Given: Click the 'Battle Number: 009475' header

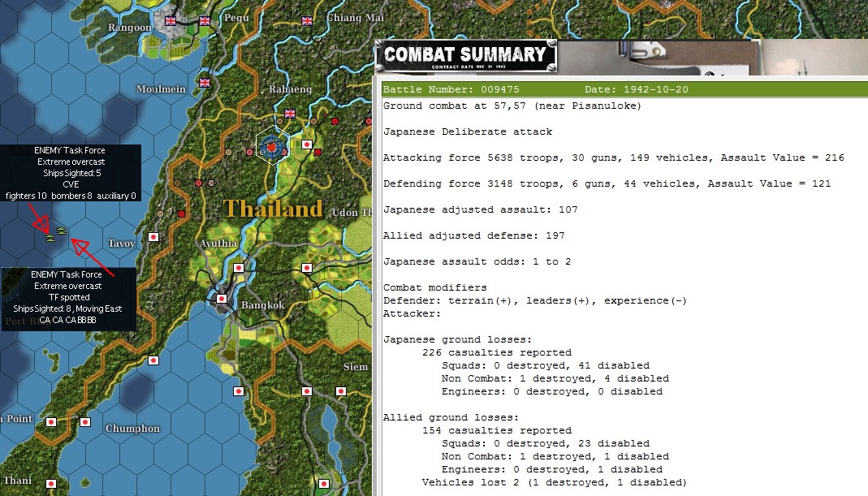Looking at the screenshot, I should (x=451, y=89).
